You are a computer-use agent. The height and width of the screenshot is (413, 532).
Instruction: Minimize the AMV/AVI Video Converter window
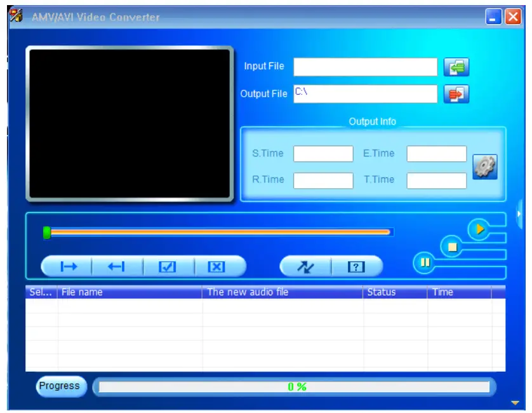[494, 17]
